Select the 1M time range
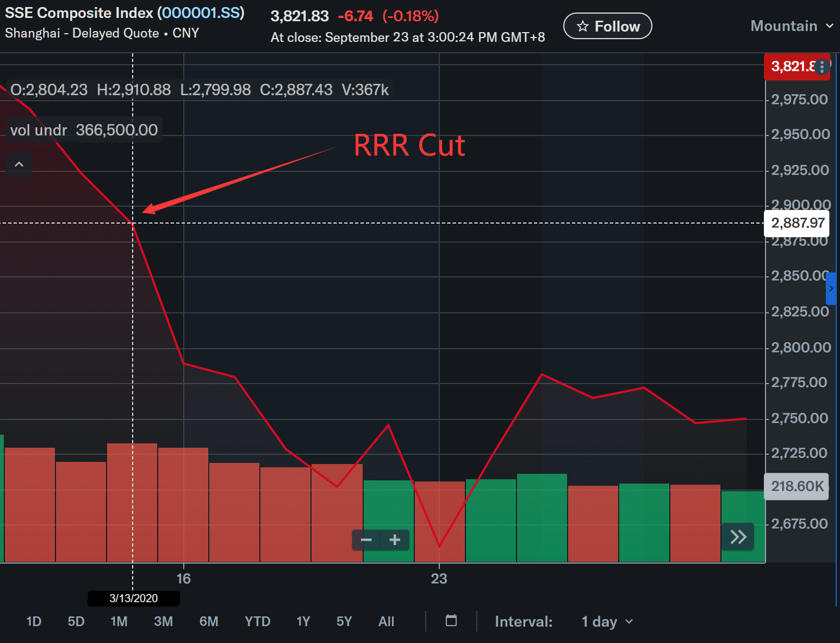This screenshot has height=643, width=840. click(119, 621)
